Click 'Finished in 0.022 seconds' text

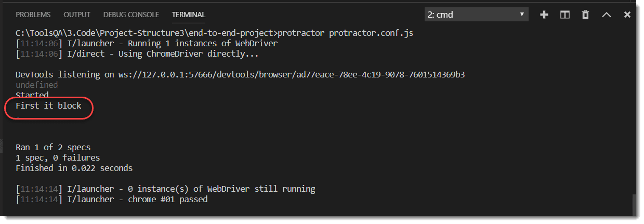[74, 168]
